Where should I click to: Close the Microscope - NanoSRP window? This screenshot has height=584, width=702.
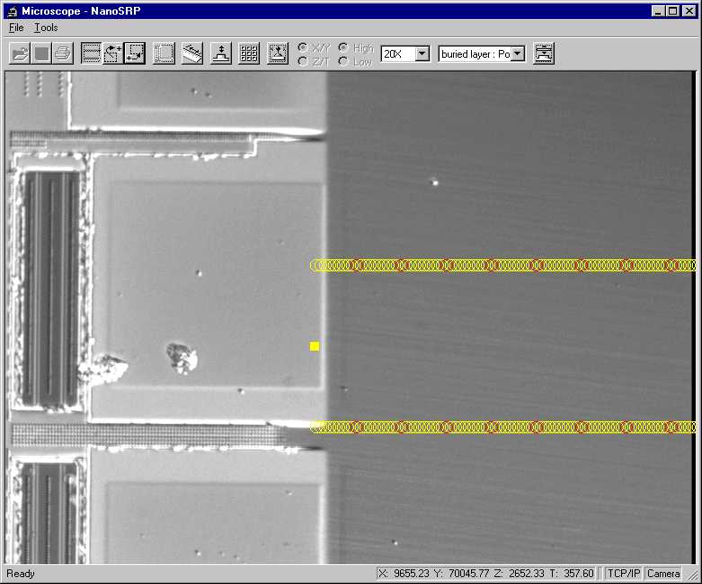click(x=689, y=11)
